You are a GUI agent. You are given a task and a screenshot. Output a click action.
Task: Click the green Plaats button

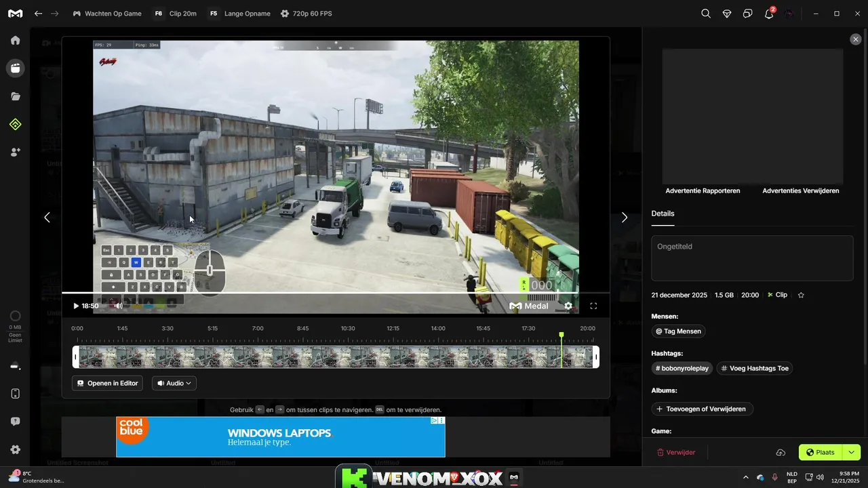pyautogui.click(x=821, y=452)
